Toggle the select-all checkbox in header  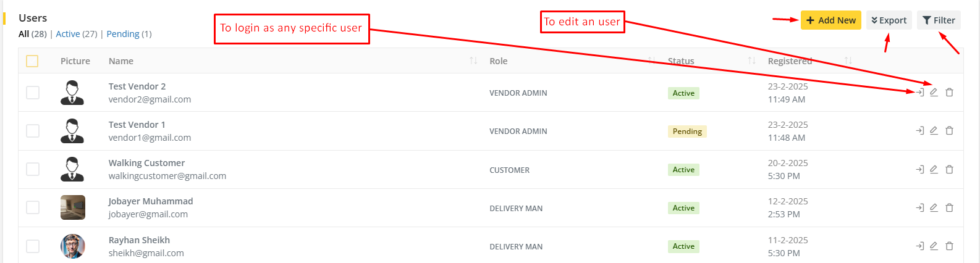pos(32,61)
